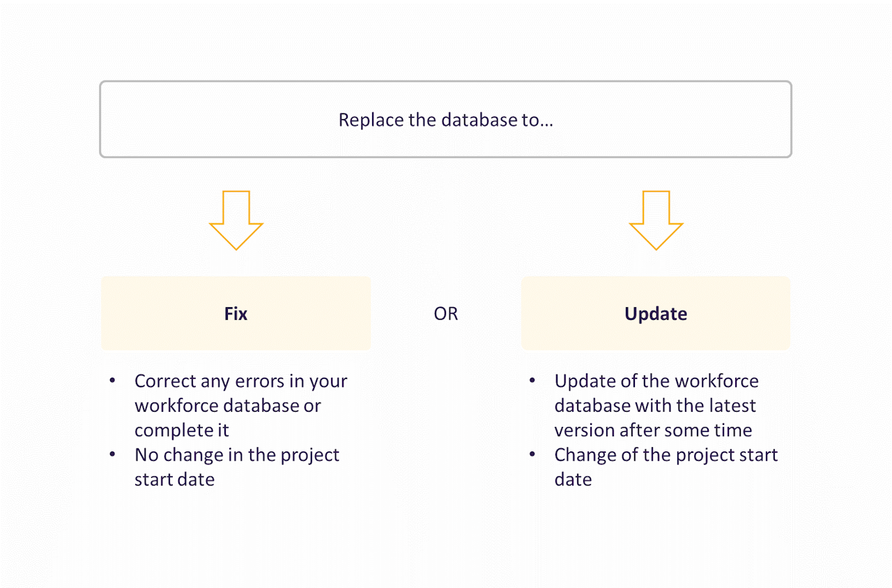
Task: Click the line "database with the latest"
Action: click(x=655, y=405)
